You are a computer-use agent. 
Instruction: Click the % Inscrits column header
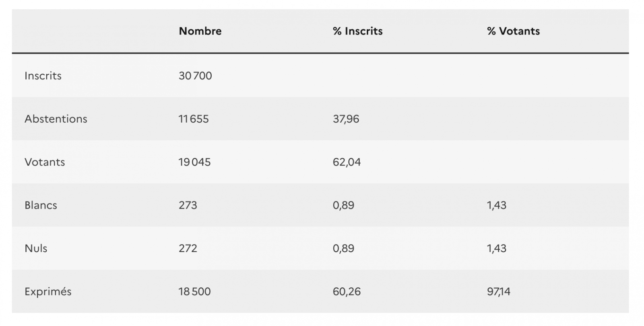tap(357, 31)
